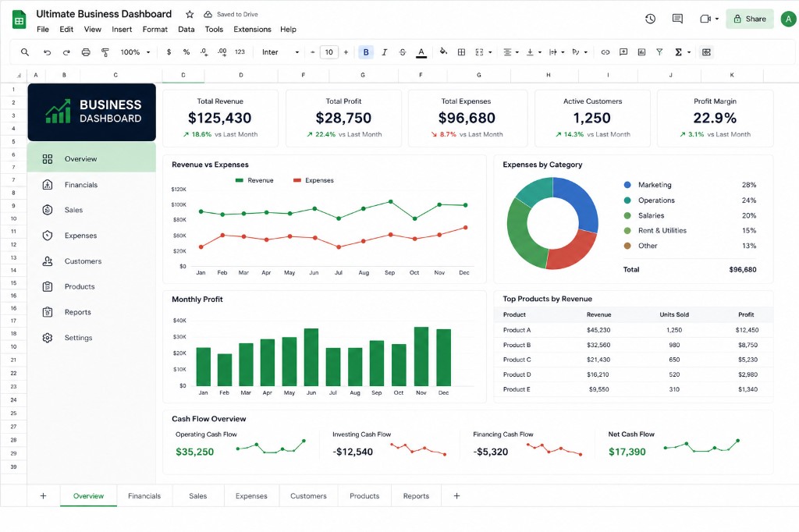Open the text color picker
The image size is (799, 532).
tap(421, 52)
